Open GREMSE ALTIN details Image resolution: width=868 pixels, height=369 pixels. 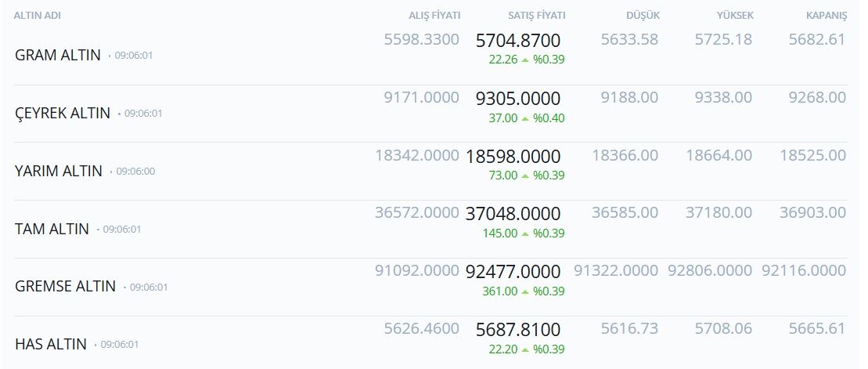click(x=65, y=287)
